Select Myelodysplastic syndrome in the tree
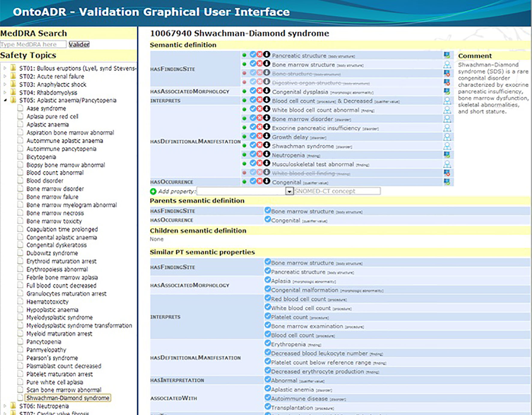Image resolution: width=532 pixels, height=415 pixels. pos(59,318)
